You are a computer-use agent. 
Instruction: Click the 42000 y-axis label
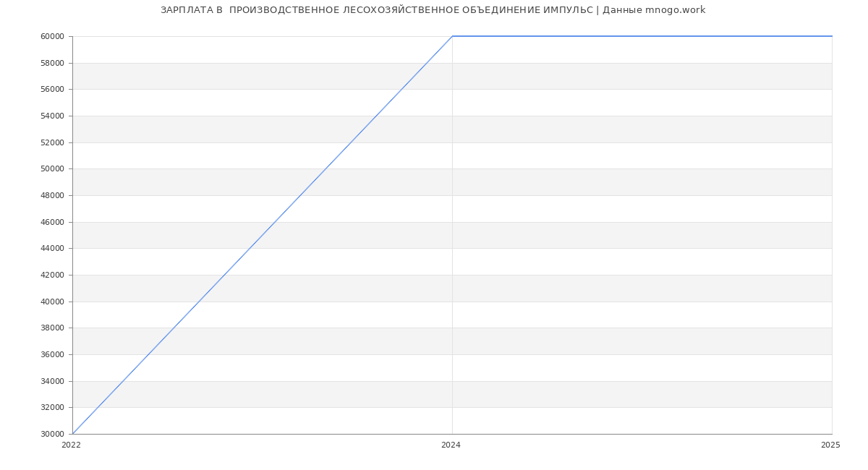point(53,275)
